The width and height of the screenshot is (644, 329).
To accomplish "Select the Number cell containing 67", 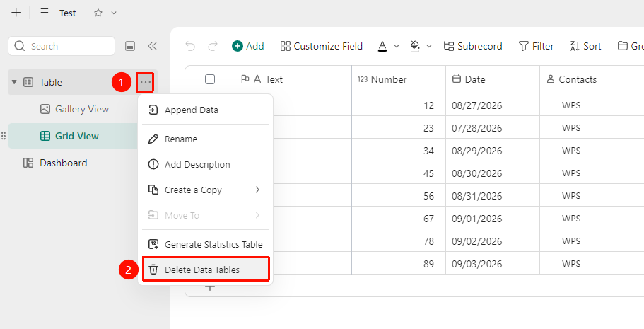I will click(x=399, y=219).
